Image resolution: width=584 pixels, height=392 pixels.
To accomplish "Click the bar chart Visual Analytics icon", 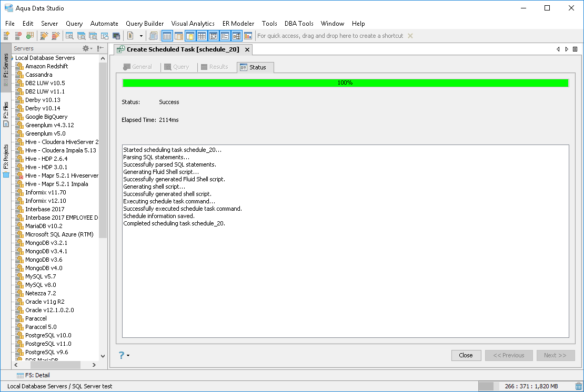I will coord(248,36).
